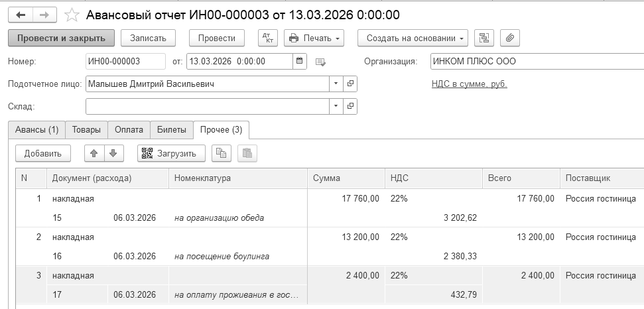Image resolution: width=644 pixels, height=309 pixels.
Task: Open the Билеты tab
Action: point(171,130)
